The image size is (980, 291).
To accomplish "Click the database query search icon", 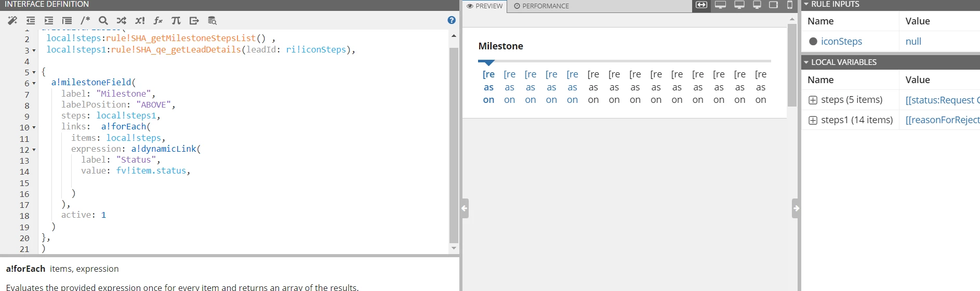I will coord(212,21).
